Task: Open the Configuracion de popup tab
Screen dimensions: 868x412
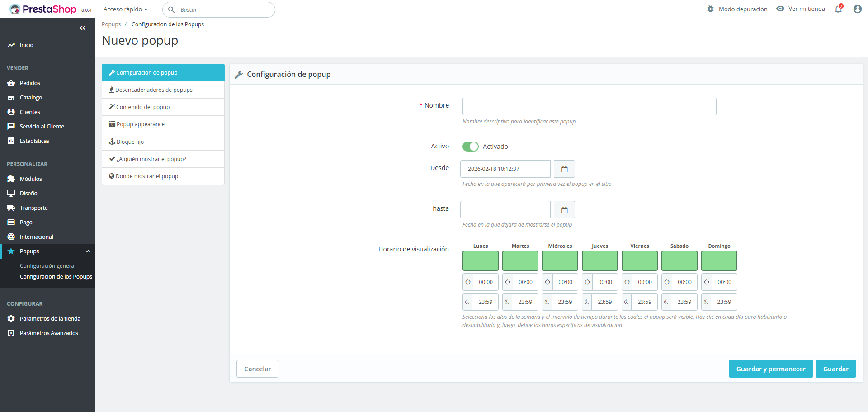Action: click(163, 73)
